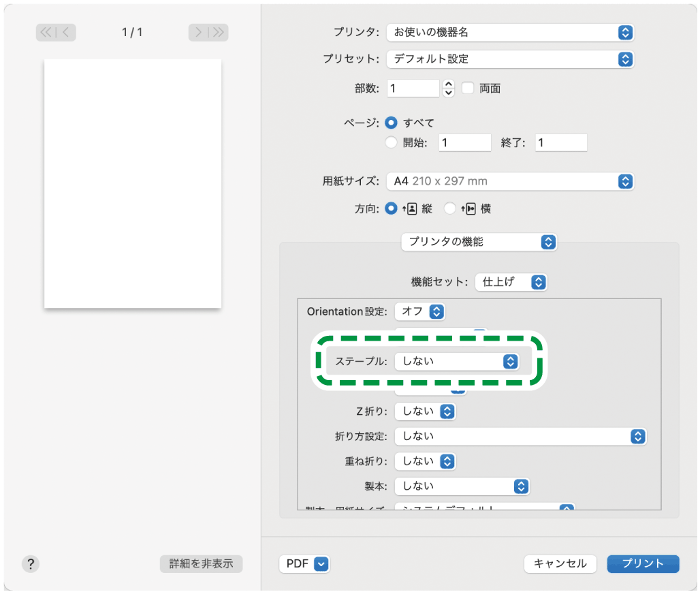Open the プリンタの機能 pane selector
The width and height of the screenshot is (700, 592).
[x=479, y=242]
